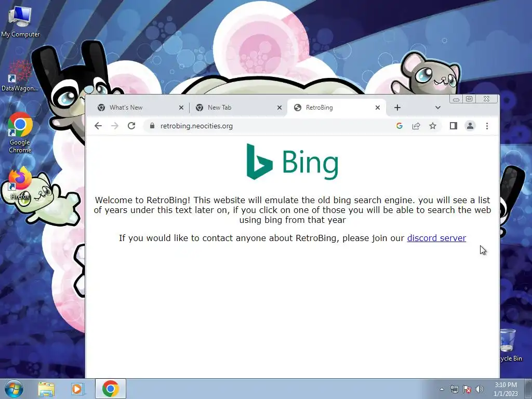
Task: Click the Show Desktop strip on the taskbar
Action: [528, 389]
